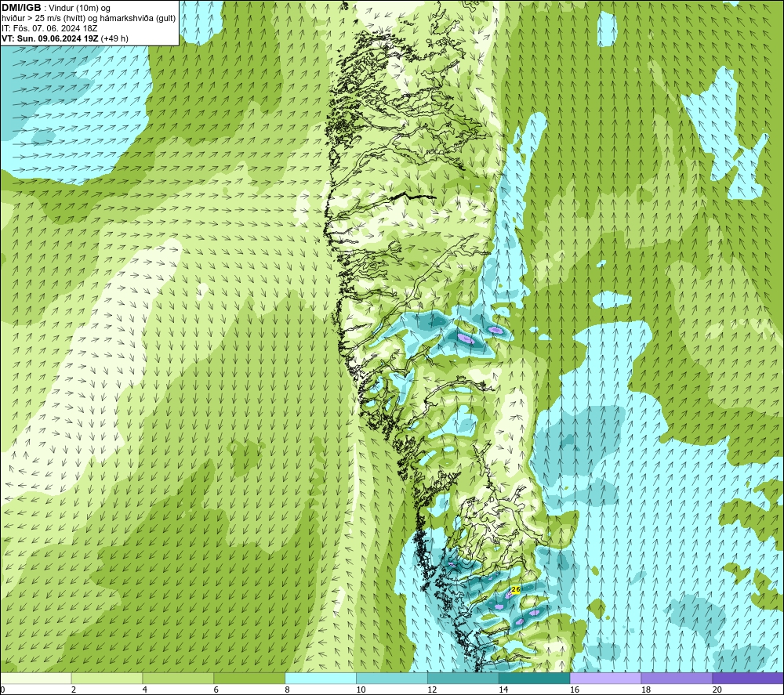Click the 2–4 m/s light green swatch
Viewport: 784px width, 695px height.
point(107,678)
